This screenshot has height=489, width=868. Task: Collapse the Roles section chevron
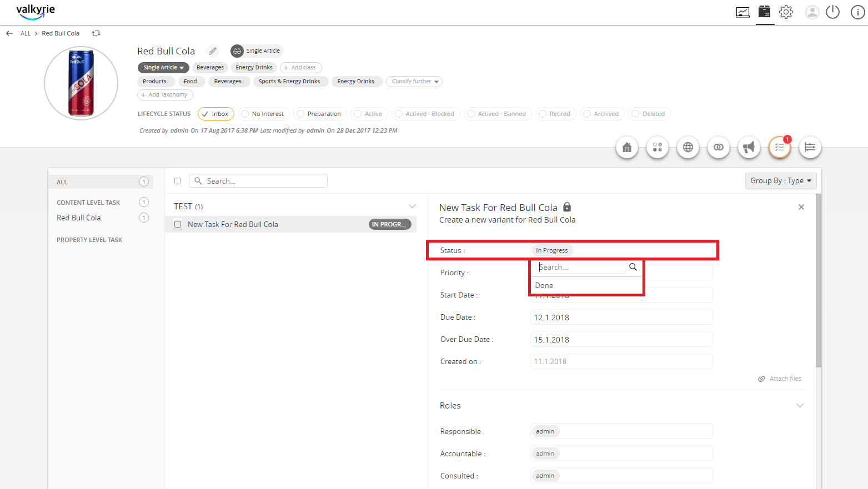pos(800,406)
